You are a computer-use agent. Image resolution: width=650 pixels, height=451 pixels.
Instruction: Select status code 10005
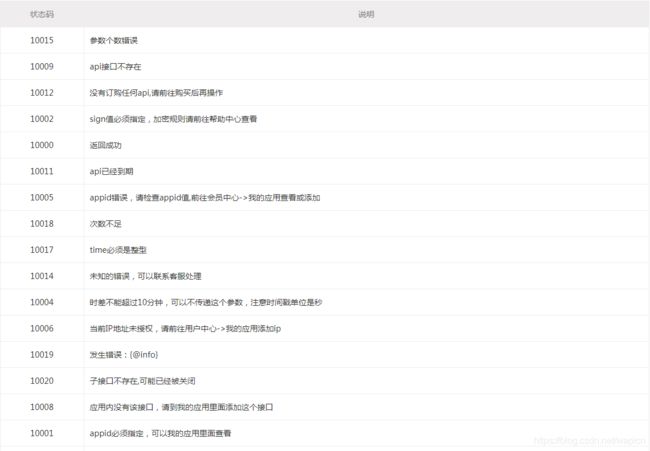[42, 197]
